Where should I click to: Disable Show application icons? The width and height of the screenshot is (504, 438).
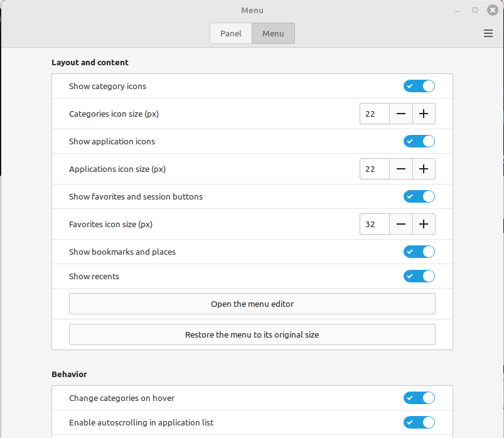pyautogui.click(x=419, y=142)
